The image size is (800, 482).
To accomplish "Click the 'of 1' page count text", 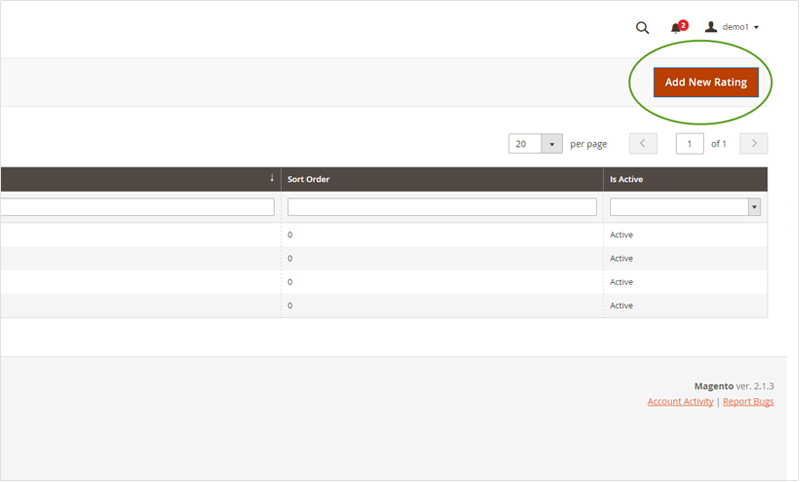I will tap(718, 144).
